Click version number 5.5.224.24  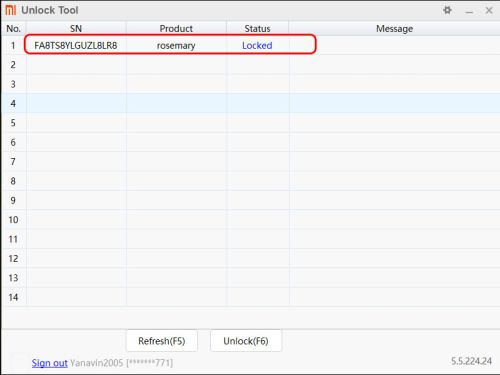471,361
